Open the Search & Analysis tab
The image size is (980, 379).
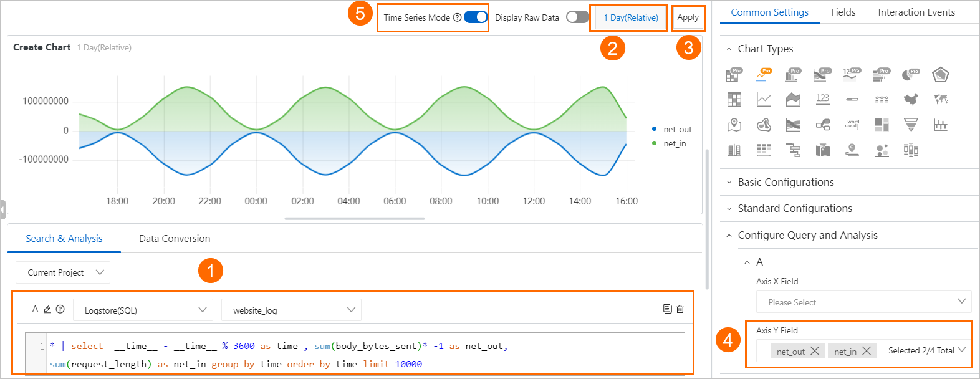click(x=64, y=239)
